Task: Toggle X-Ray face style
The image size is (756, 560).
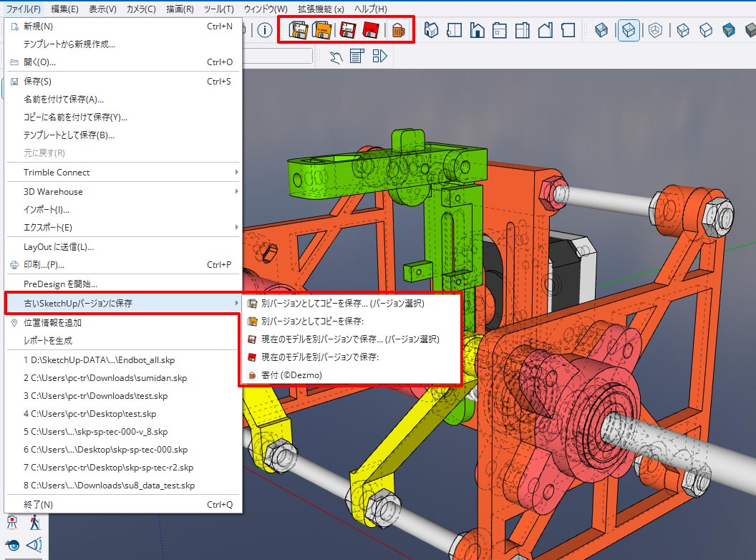Action: [x=602, y=30]
